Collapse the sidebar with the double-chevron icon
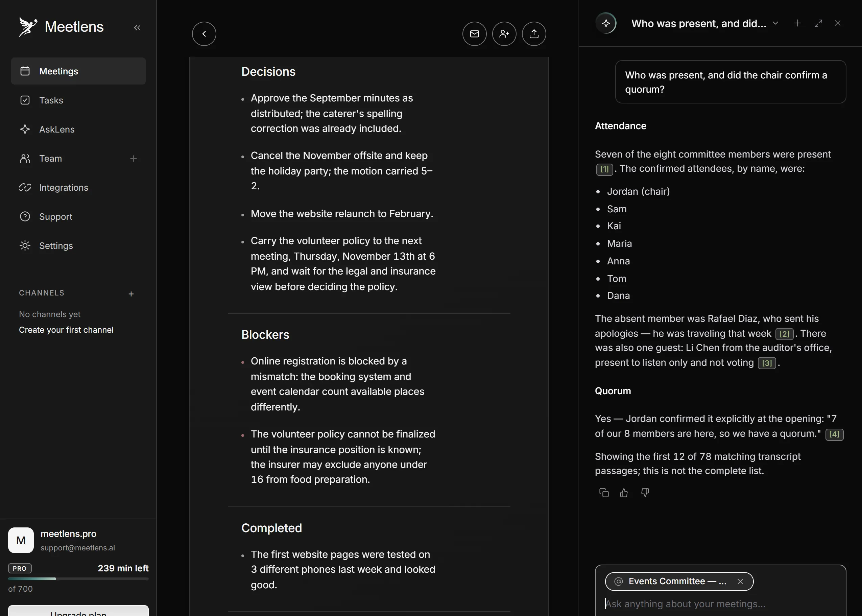Screen dimensions: 862x616 click(x=137, y=27)
